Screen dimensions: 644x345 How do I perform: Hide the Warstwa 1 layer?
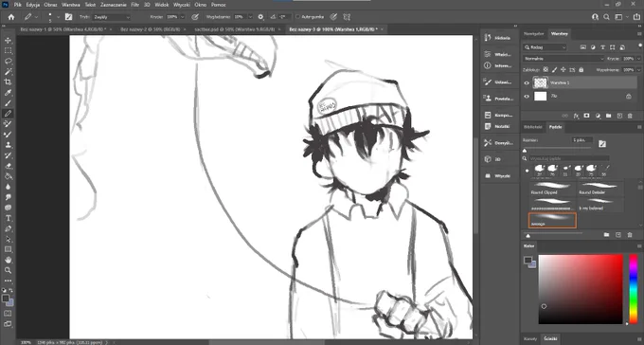527,82
